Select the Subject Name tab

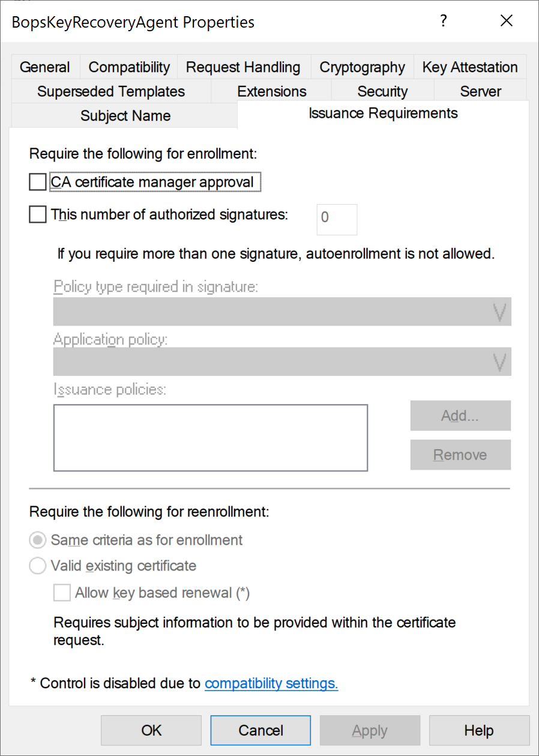(125, 116)
